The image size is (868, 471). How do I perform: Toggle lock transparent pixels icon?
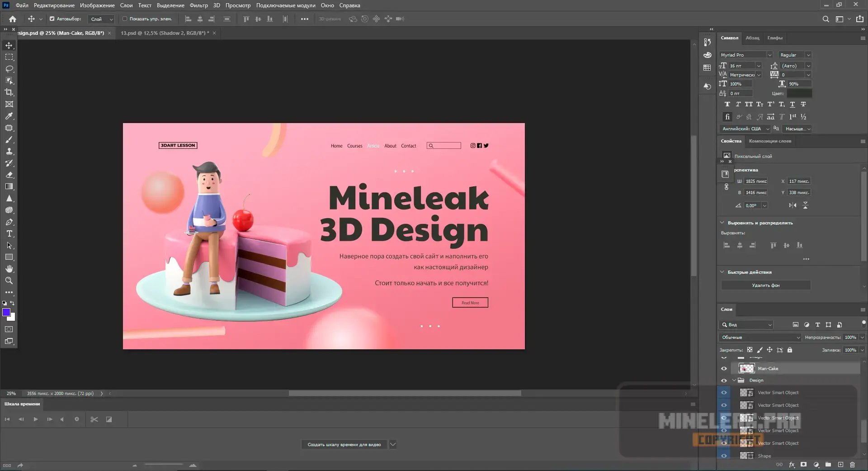750,350
